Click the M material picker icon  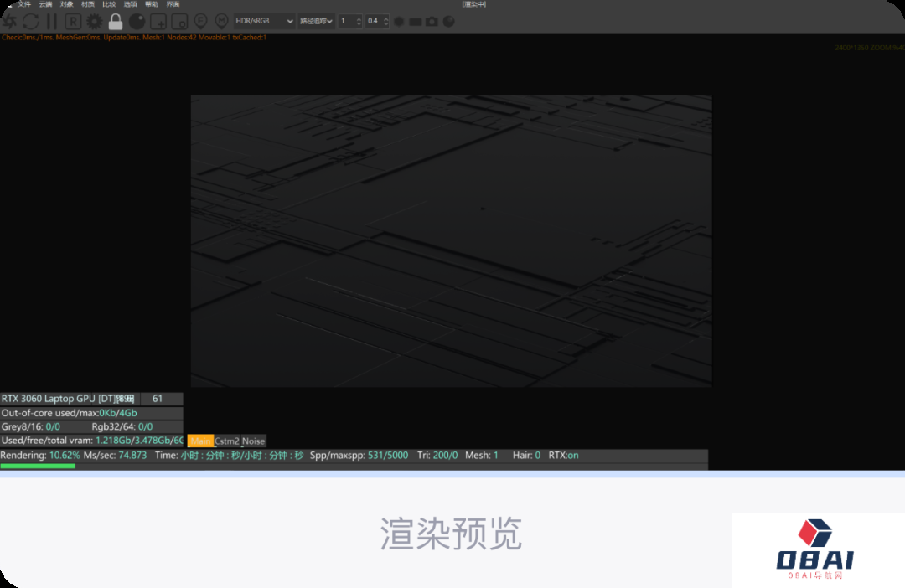tap(222, 21)
